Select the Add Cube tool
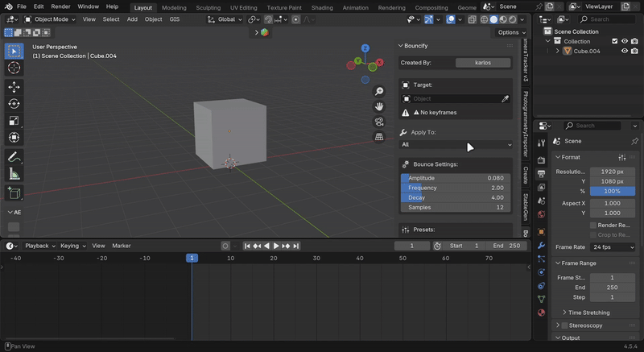 tap(14, 193)
